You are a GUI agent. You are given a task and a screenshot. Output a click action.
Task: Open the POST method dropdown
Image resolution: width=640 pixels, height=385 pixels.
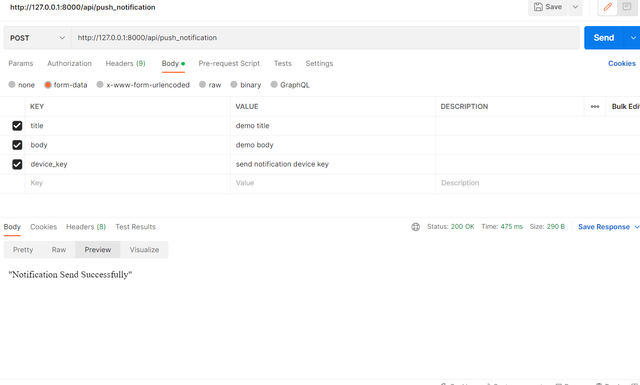pyautogui.click(x=37, y=38)
